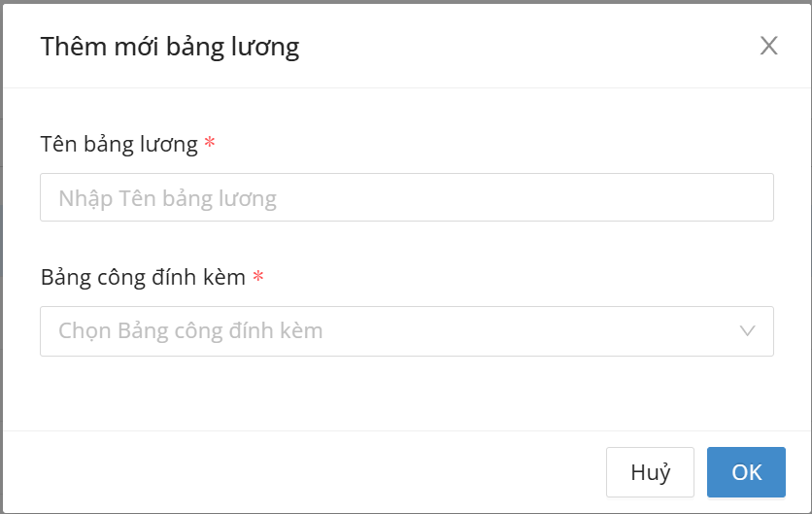Confirm with the blue OK button
Viewport: 812px width, 514px height.
(x=746, y=472)
